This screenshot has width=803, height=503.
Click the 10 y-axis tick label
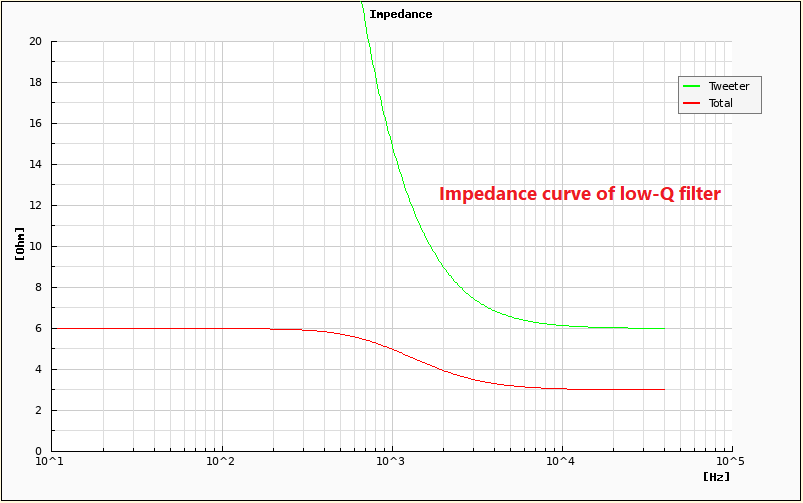[35, 246]
